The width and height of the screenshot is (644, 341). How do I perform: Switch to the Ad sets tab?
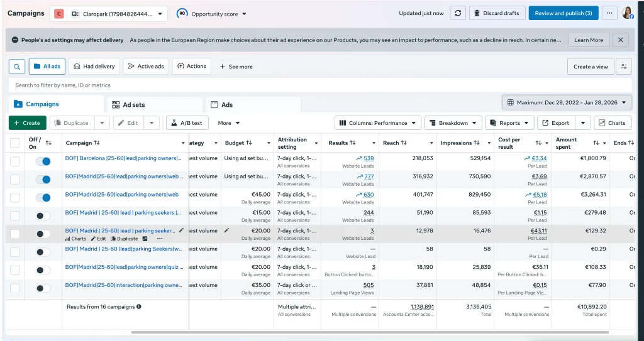tap(128, 105)
